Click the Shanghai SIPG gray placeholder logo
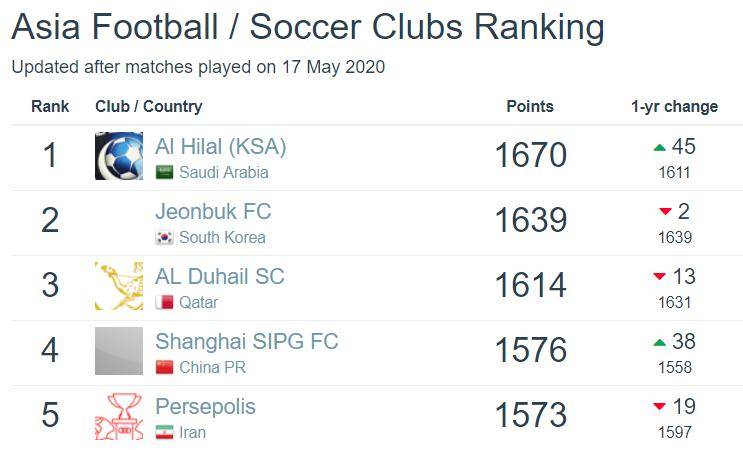 coord(119,351)
